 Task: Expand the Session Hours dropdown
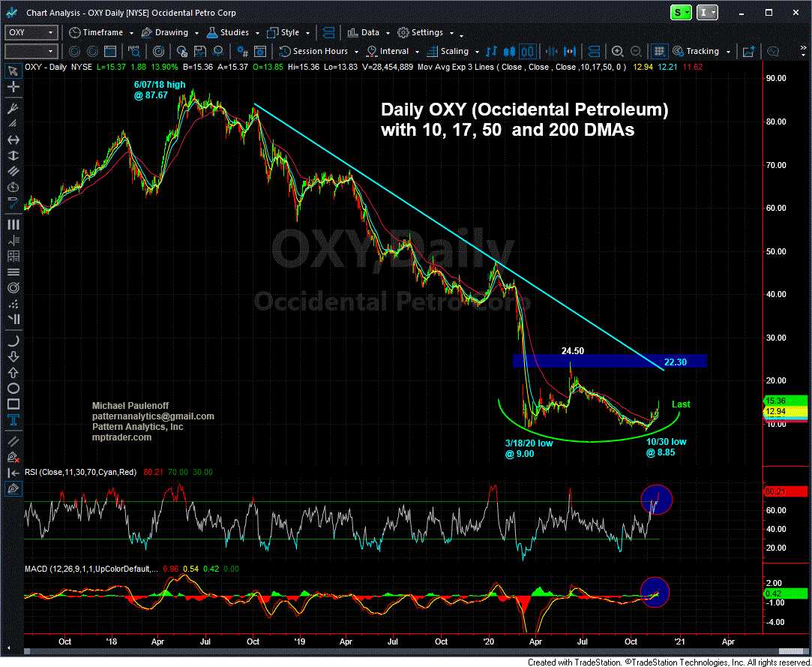click(x=357, y=51)
